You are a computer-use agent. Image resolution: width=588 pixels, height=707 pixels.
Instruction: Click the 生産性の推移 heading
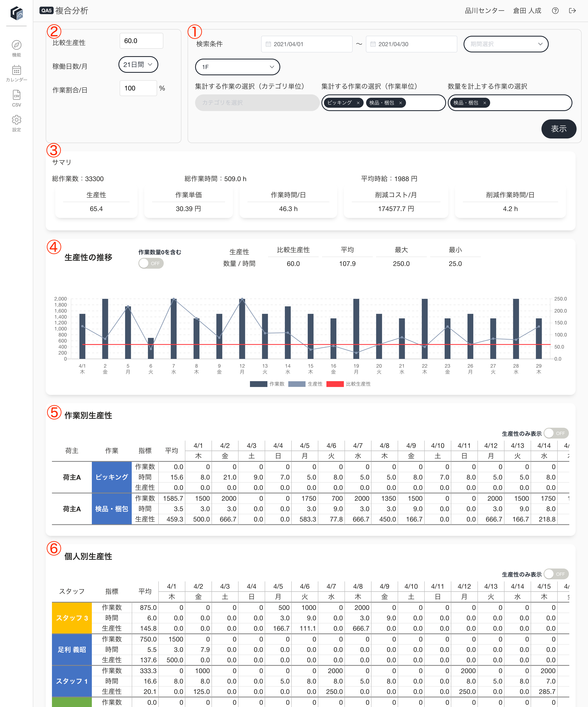pos(88,258)
